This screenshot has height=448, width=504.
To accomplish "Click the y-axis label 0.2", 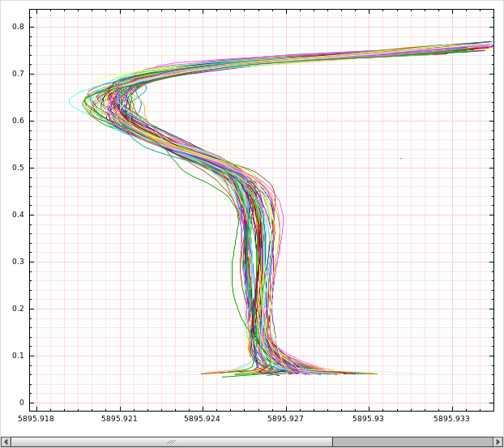I will [x=19, y=309].
